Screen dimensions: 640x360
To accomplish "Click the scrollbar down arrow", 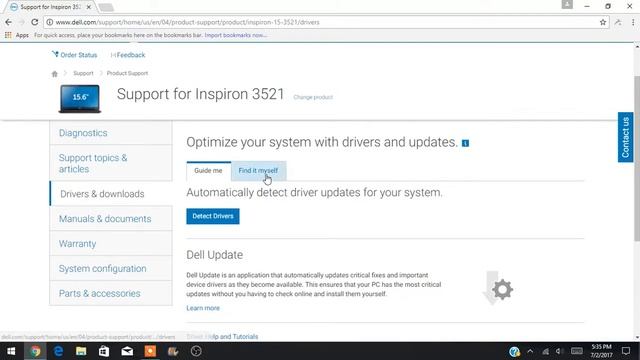I will (637, 338).
